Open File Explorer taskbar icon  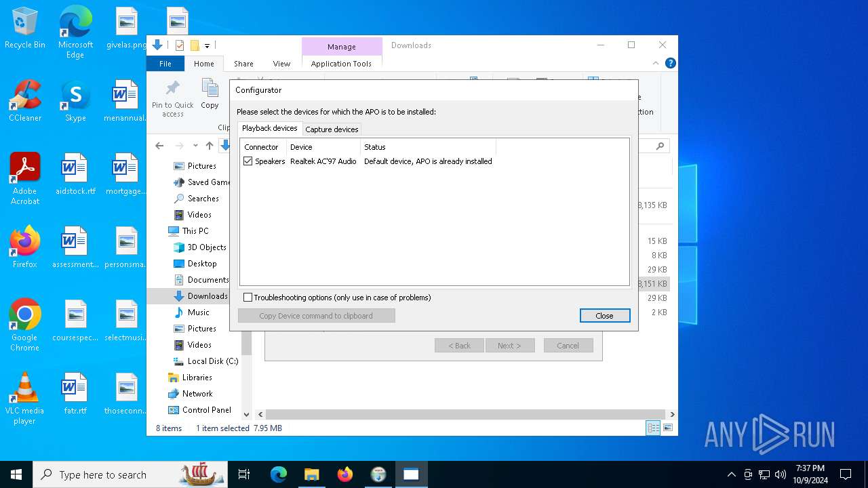coord(312,474)
